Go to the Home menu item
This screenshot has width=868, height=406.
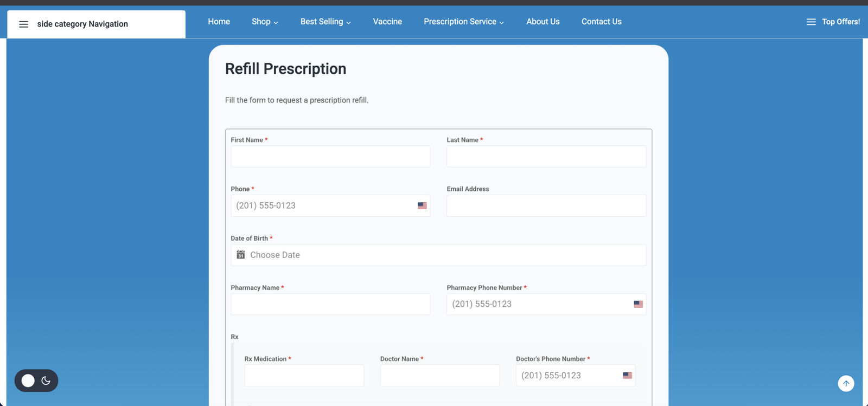(x=219, y=22)
